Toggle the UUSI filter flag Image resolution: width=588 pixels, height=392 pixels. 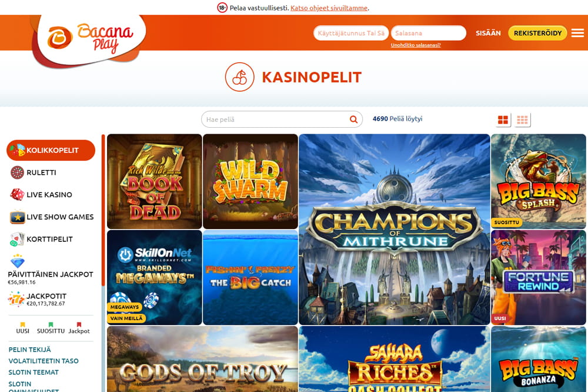[x=22, y=328]
